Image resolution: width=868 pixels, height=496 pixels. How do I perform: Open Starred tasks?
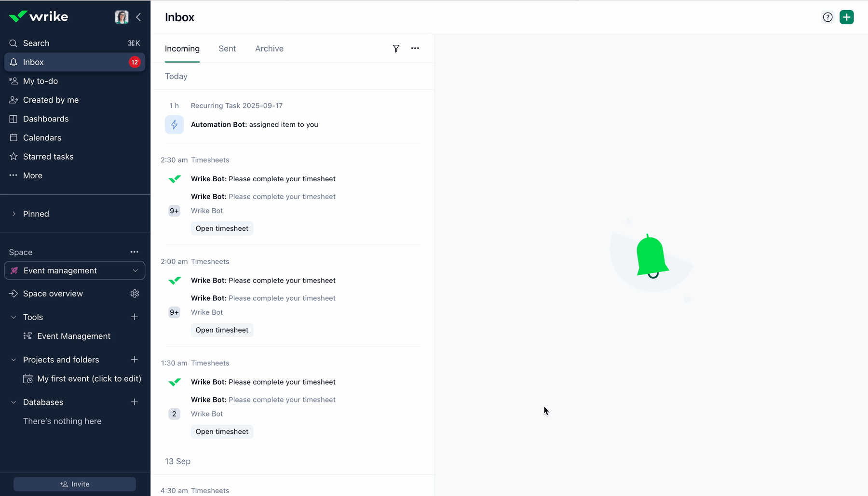[x=48, y=156]
